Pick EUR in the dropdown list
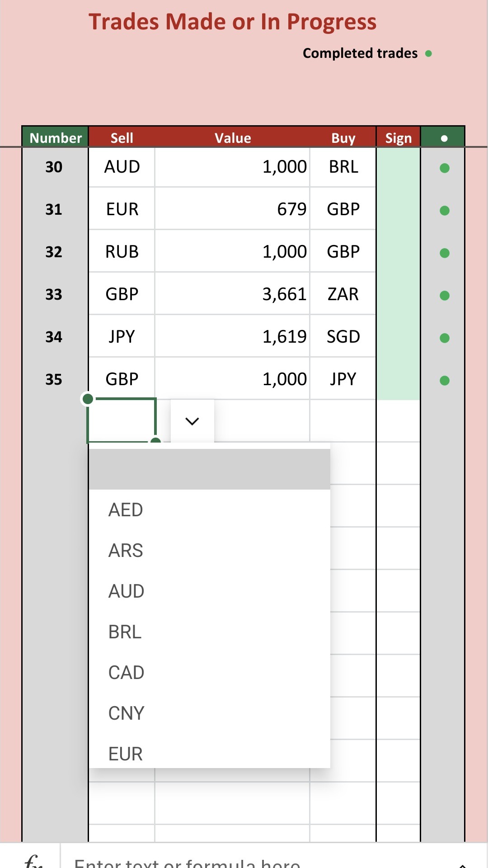The width and height of the screenshot is (488, 868). click(x=126, y=754)
